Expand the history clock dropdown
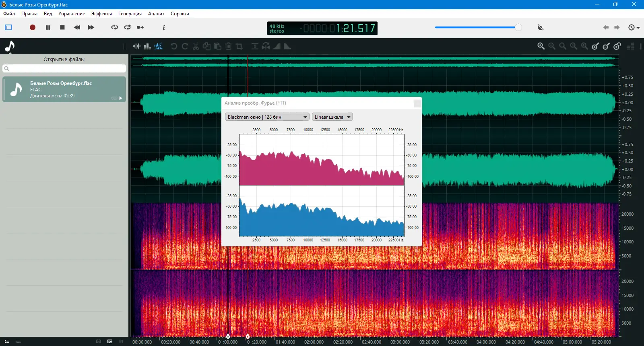Viewport: 644px width, 346px height. point(634,27)
